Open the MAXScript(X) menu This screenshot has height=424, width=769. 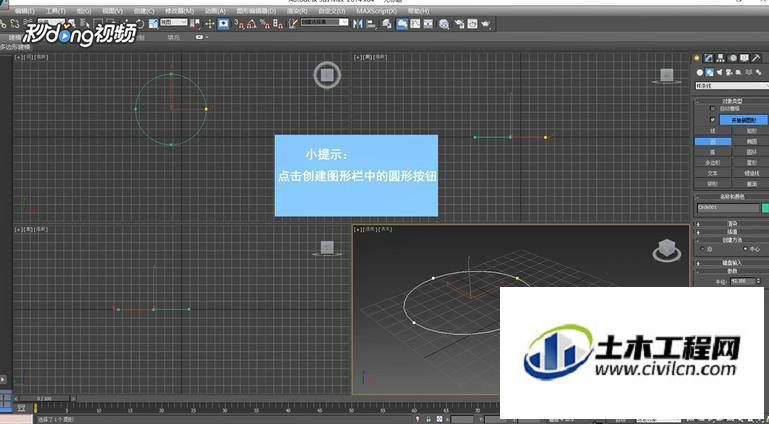point(377,11)
